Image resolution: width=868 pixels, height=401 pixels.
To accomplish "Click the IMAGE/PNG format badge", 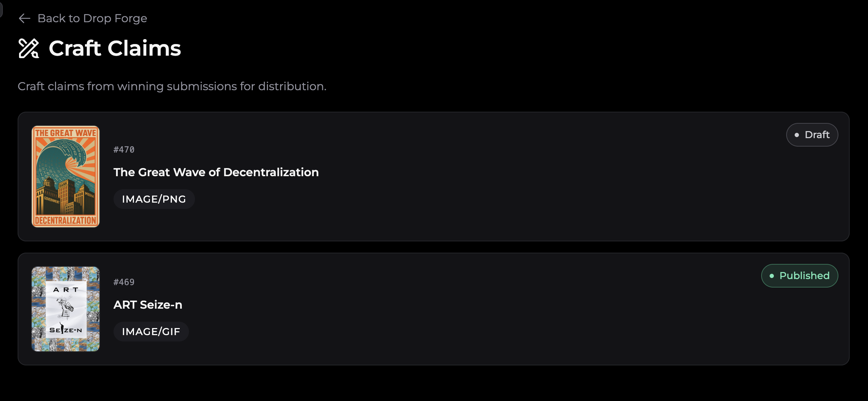I will [x=154, y=199].
